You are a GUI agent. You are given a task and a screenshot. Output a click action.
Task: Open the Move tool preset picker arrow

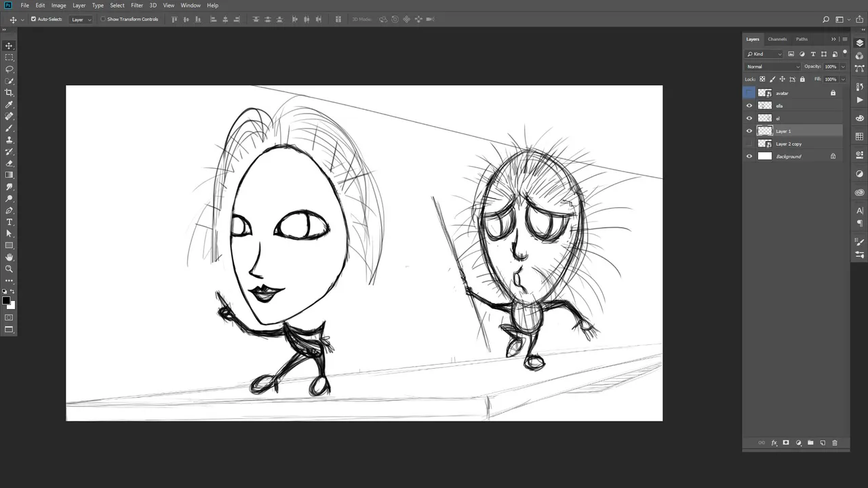[22, 20]
